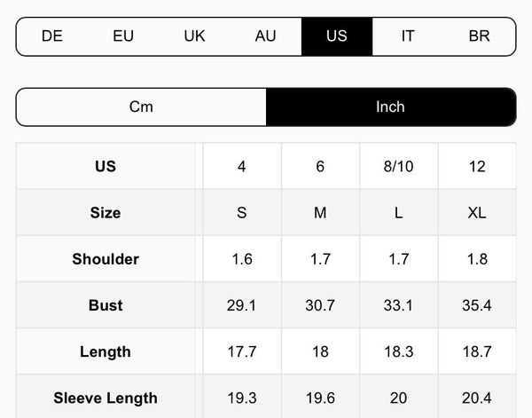Choose the UK sizing tab

(194, 36)
